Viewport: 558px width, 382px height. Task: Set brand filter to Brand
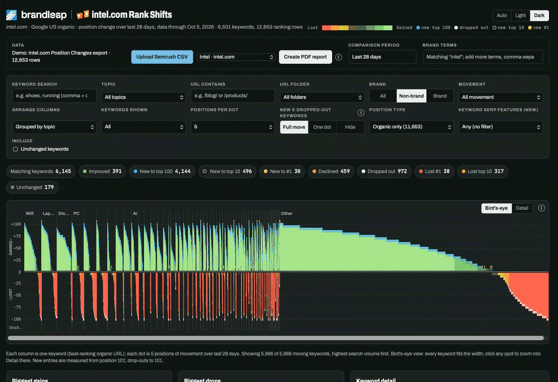coord(440,96)
